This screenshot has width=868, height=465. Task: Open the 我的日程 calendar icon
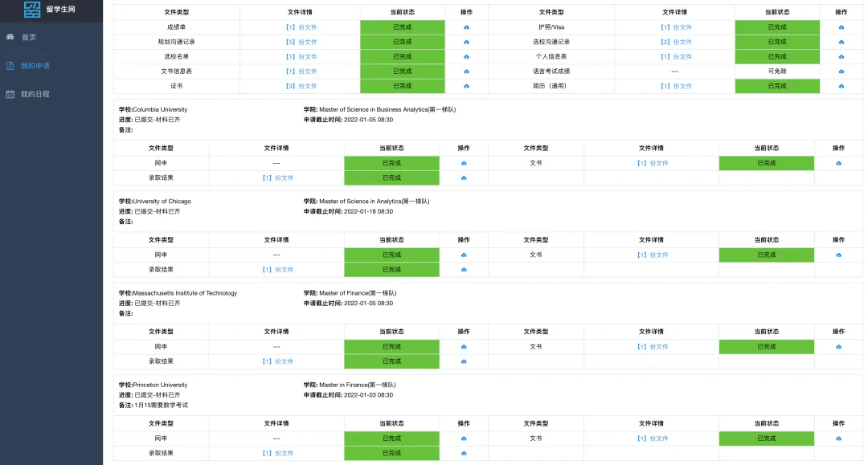[x=10, y=94]
